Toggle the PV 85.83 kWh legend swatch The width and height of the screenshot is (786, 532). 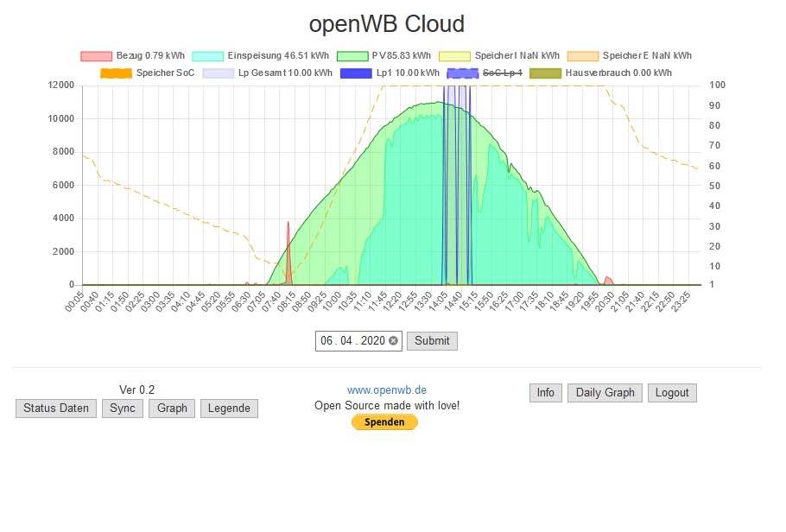pos(352,56)
